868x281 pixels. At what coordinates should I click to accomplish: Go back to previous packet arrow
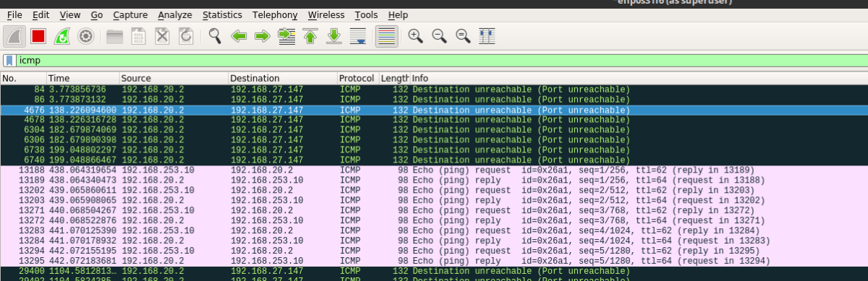click(239, 35)
